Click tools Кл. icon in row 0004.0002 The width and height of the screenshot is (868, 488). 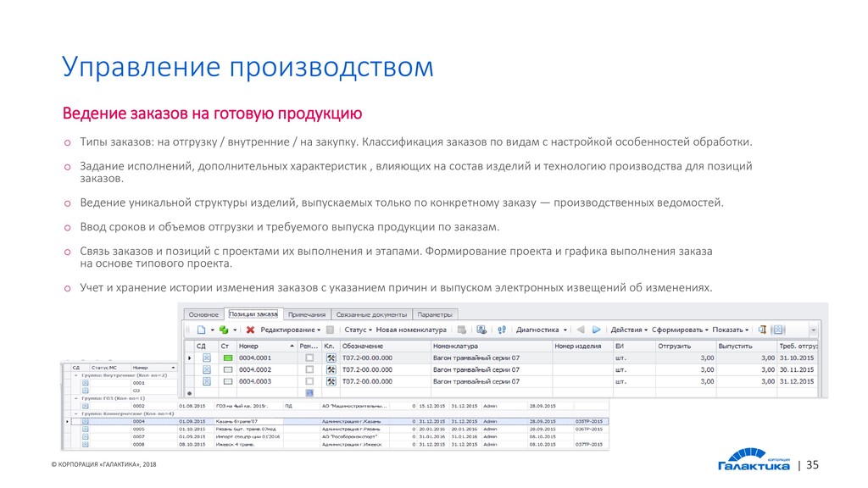click(x=331, y=369)
